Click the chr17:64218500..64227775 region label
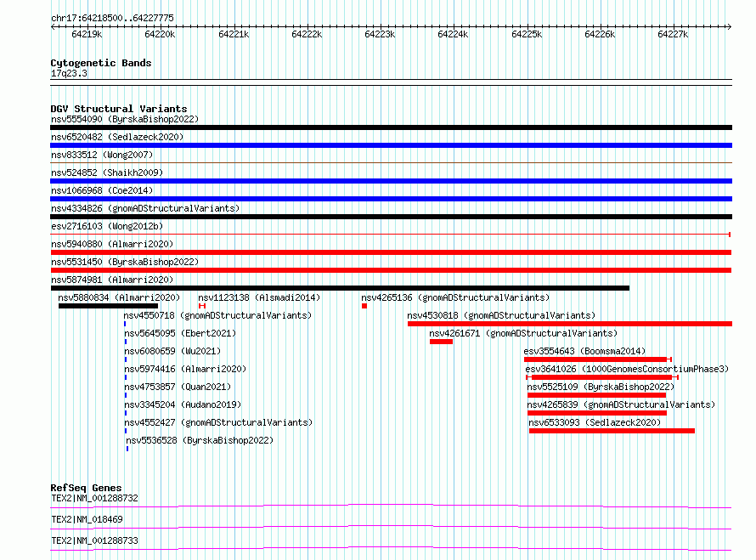Image resolution: width=756 pixels, height=560 pixels. pyautogui.click(x=112, y=18)
